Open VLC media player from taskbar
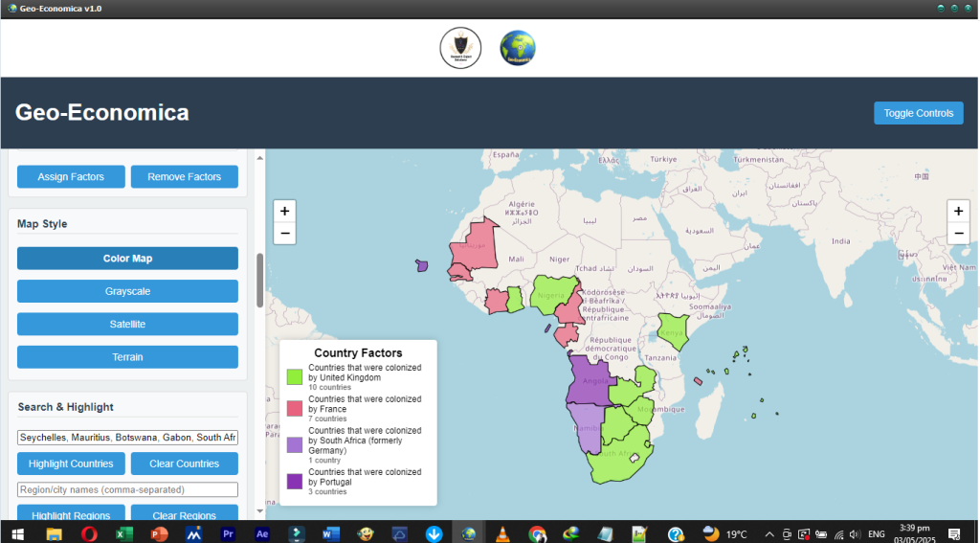This screenshot has height=543, width=980. tap(503, 533)
